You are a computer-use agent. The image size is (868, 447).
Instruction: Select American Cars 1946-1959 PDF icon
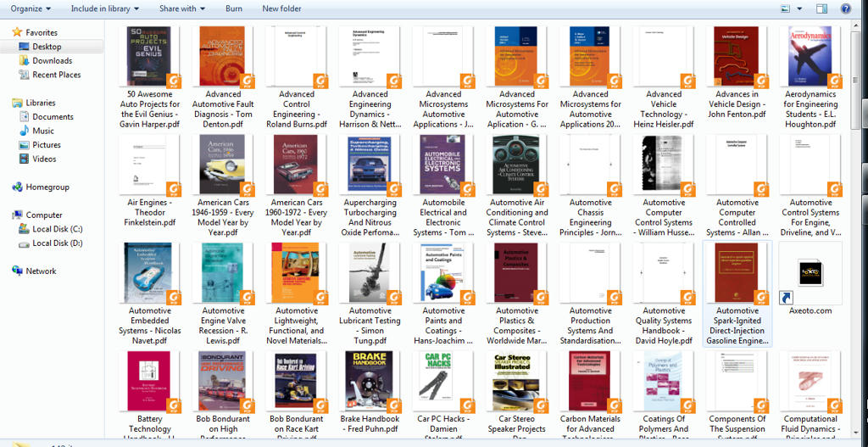(223, 165)
